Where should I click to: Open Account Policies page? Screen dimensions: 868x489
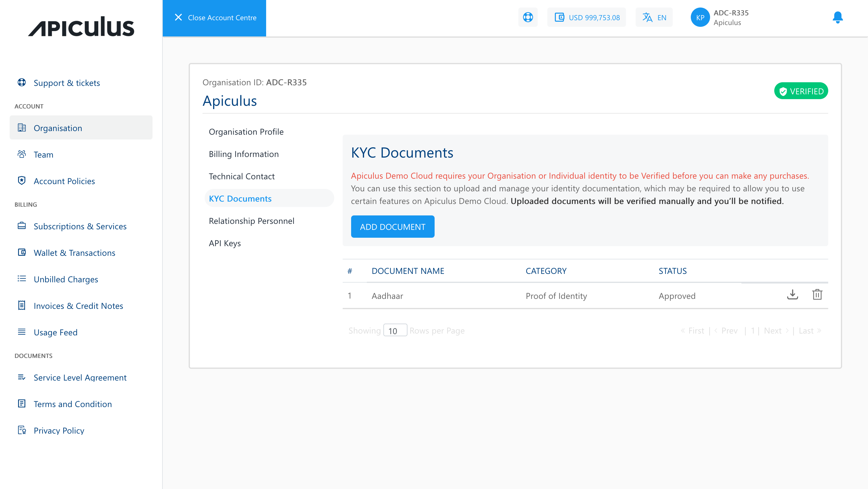(x=64, y=181)
